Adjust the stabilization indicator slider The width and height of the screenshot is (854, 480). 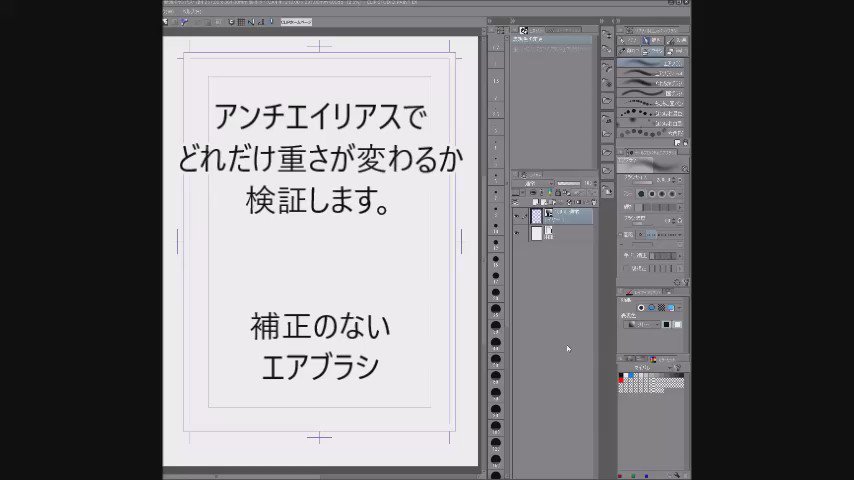point(663,256)
